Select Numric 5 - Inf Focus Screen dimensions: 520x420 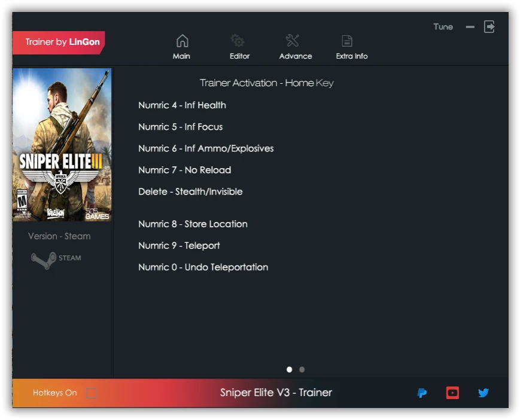pyautogui.click(x=180, y=127)
